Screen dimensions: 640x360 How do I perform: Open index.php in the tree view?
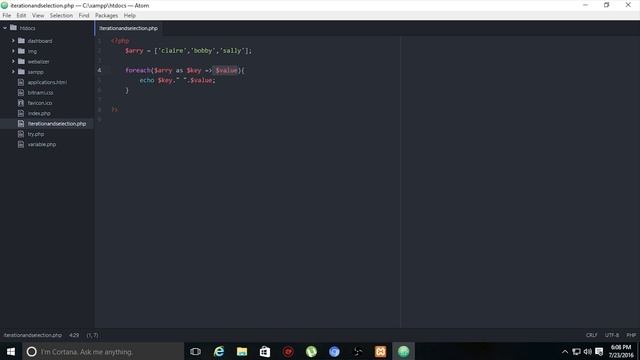pyautogui.click(x=39, y=113)
